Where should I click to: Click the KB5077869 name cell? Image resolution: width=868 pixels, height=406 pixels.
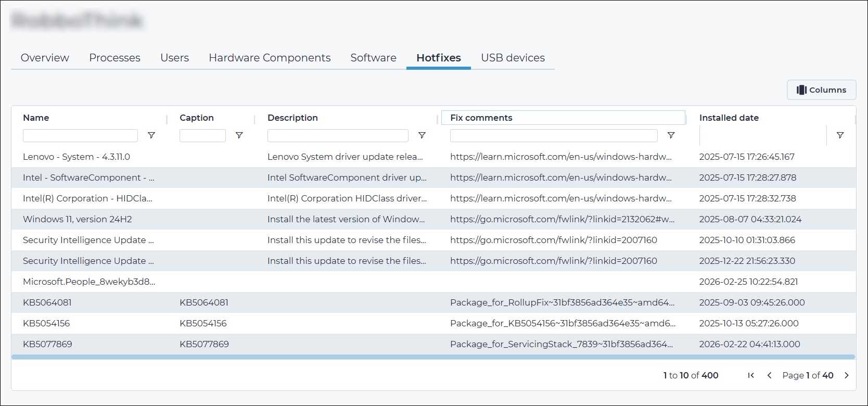click(x=47, y=344)
